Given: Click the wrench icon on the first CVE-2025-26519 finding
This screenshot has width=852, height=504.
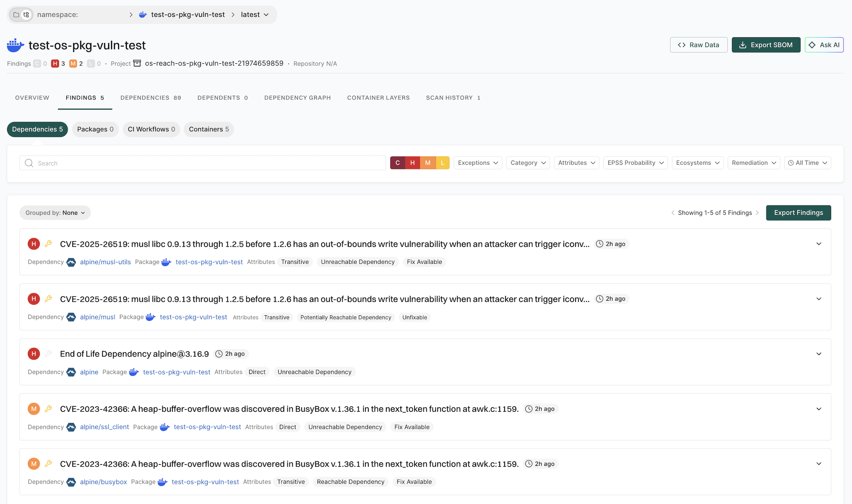Looking at the screenshot, I should coord(48,244).
